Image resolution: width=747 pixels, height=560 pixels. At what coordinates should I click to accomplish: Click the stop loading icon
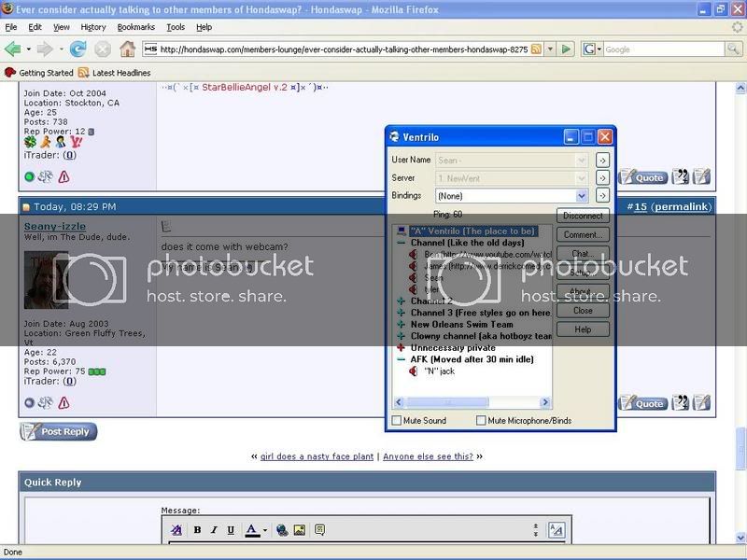(103, 49)
